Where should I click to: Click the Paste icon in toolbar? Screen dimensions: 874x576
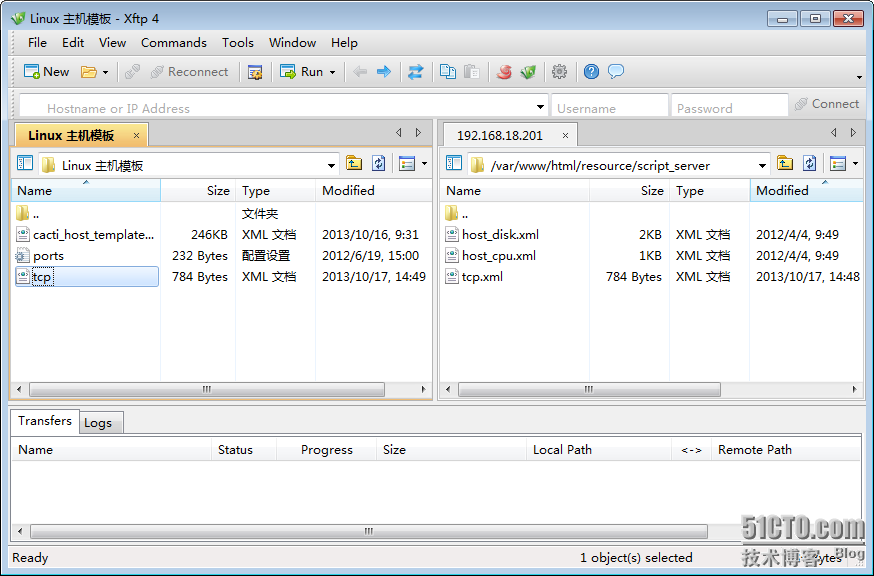[472, 72]
